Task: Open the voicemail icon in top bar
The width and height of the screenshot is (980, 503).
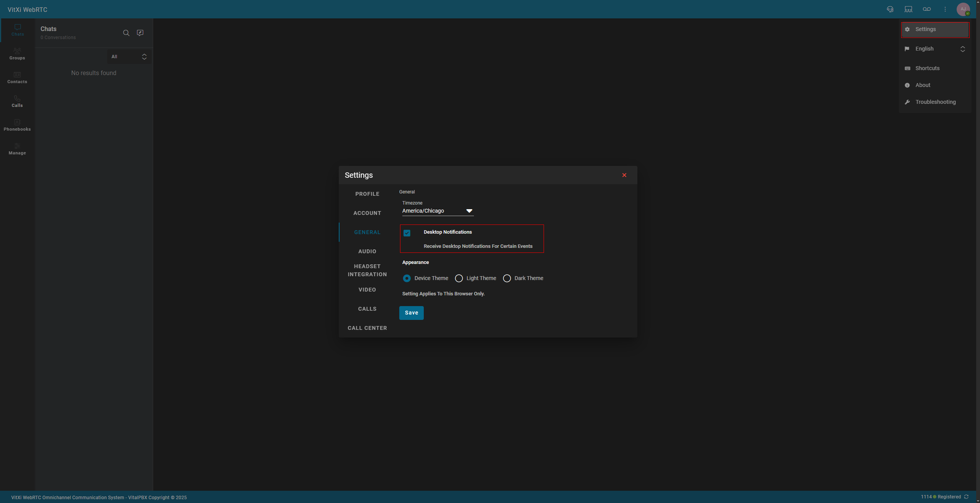Action: (927, 9)
